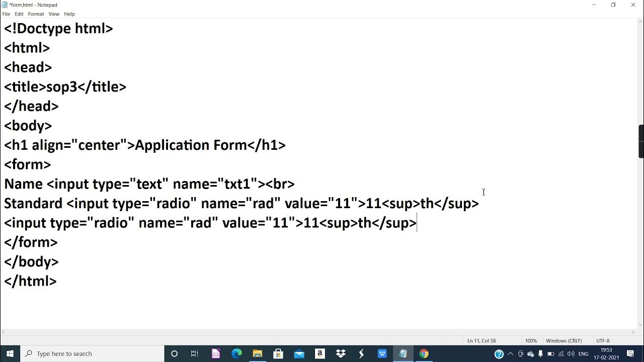Click the Meet Now tray icon

(x=521, y=354)
